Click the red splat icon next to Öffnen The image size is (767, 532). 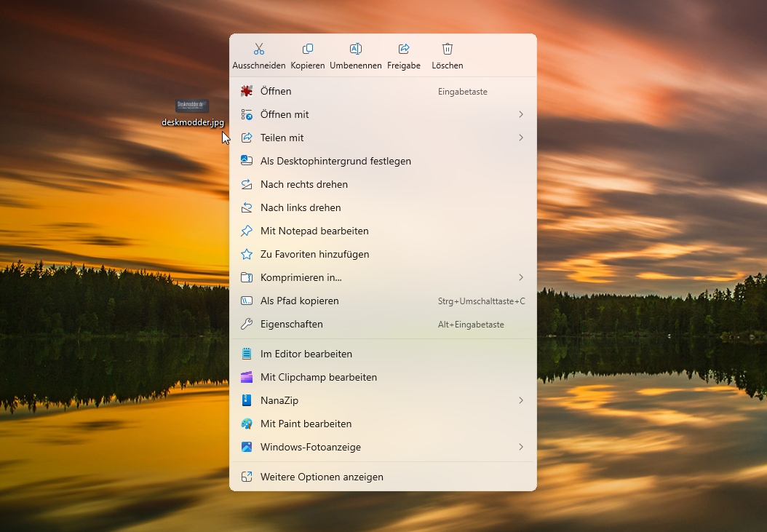tap(247, 91)
